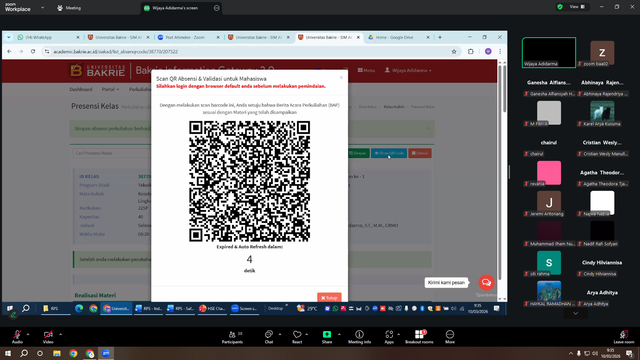Open a new tab with plus icon

[x=440, y=37]
